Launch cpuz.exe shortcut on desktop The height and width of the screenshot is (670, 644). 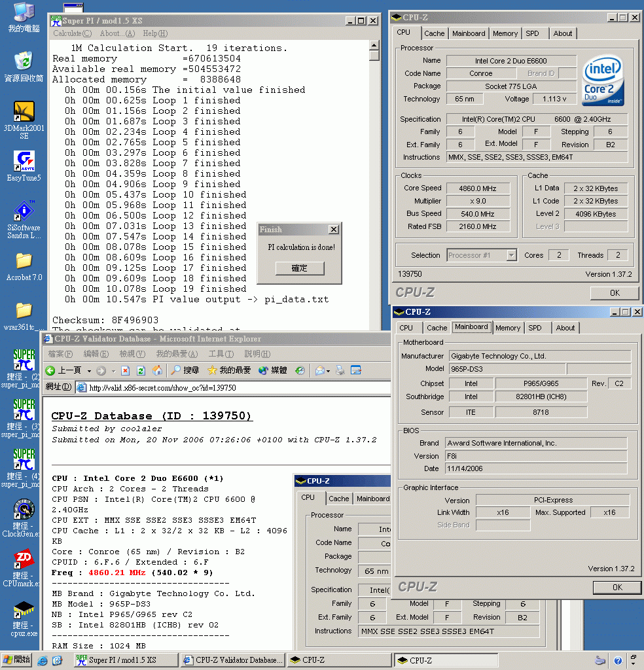click(24, 618)
